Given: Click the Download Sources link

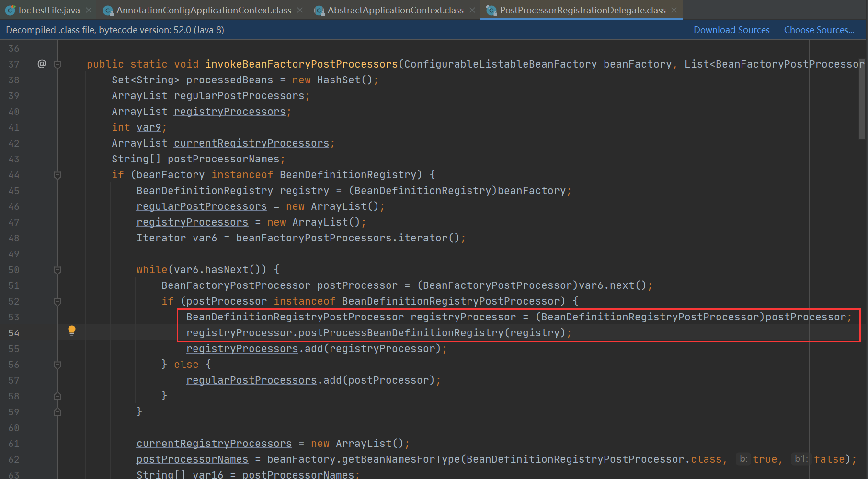Looking at the screenshot, I should (x=731, y=30).
